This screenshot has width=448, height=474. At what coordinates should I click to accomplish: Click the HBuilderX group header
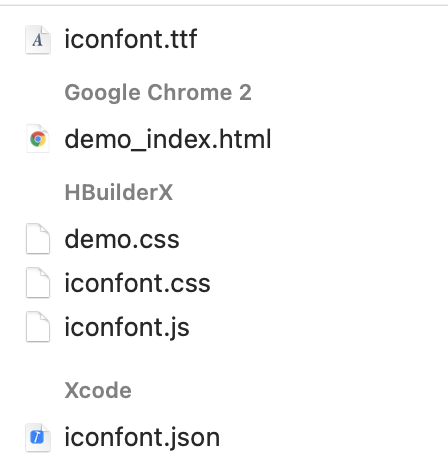(x=119, y=192)
